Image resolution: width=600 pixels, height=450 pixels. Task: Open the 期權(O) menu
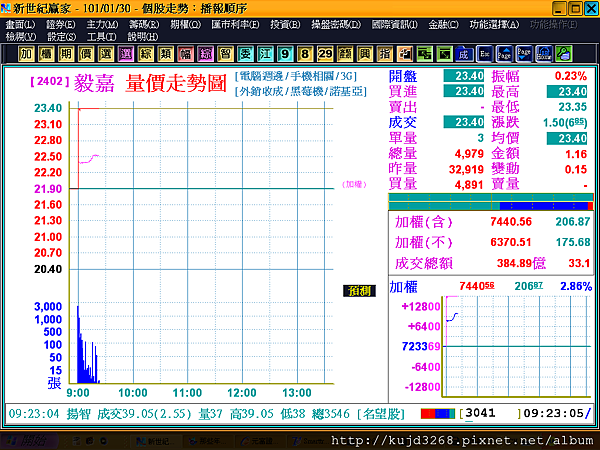coord(185,25)
